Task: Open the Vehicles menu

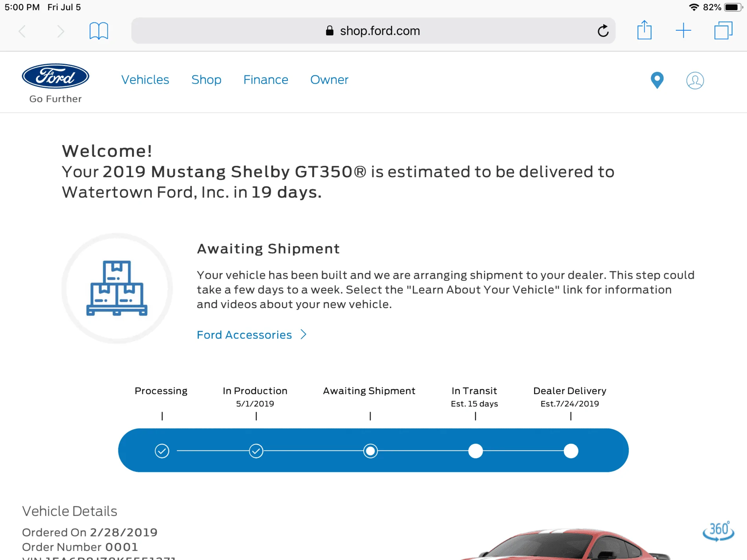Action: tap(145, 80)
